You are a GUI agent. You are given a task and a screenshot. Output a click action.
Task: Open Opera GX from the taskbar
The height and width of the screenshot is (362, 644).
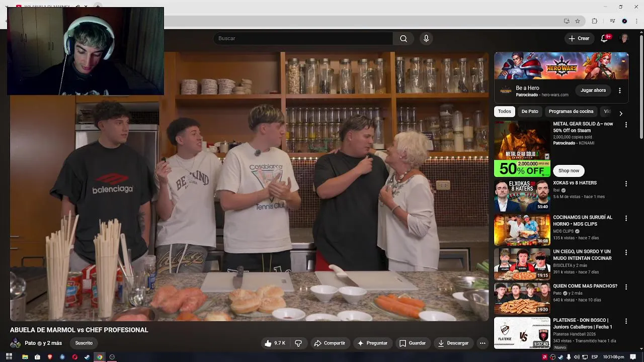[74, 357]
